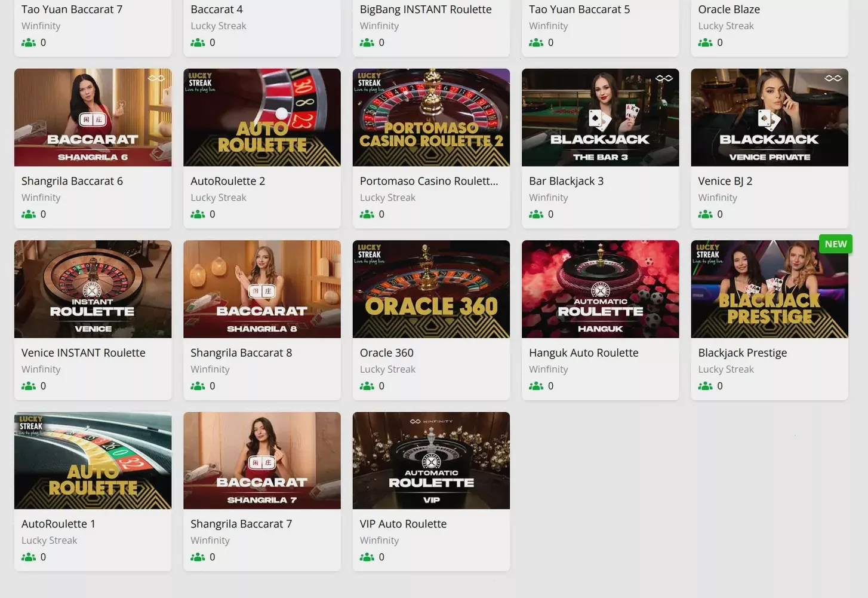Open the Baccarat Shangrila 7 thumbnail

click(x=262, y=461)
